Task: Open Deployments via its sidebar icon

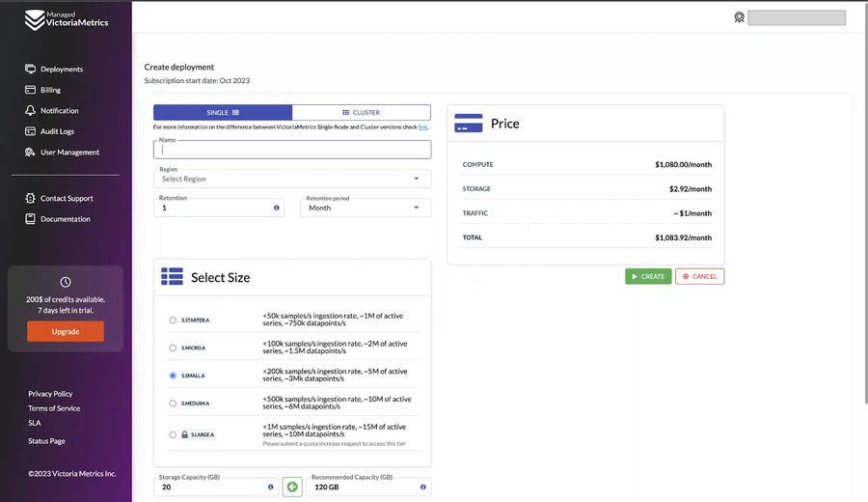Action: 31,69
